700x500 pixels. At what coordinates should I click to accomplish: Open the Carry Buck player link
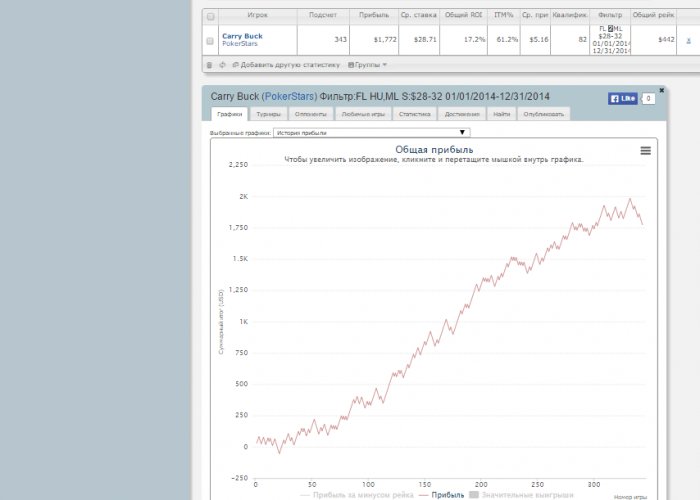(242, 36)
